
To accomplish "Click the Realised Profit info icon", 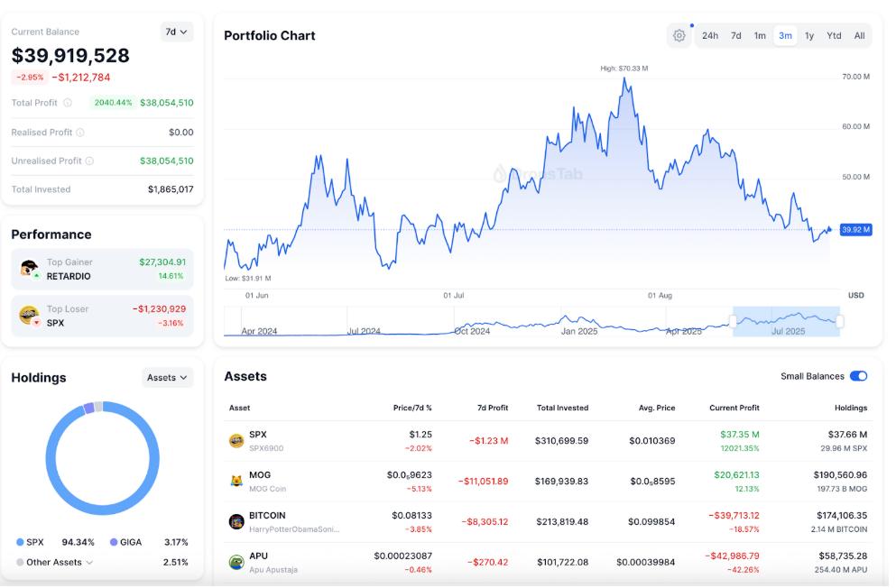I will point(80,133).
